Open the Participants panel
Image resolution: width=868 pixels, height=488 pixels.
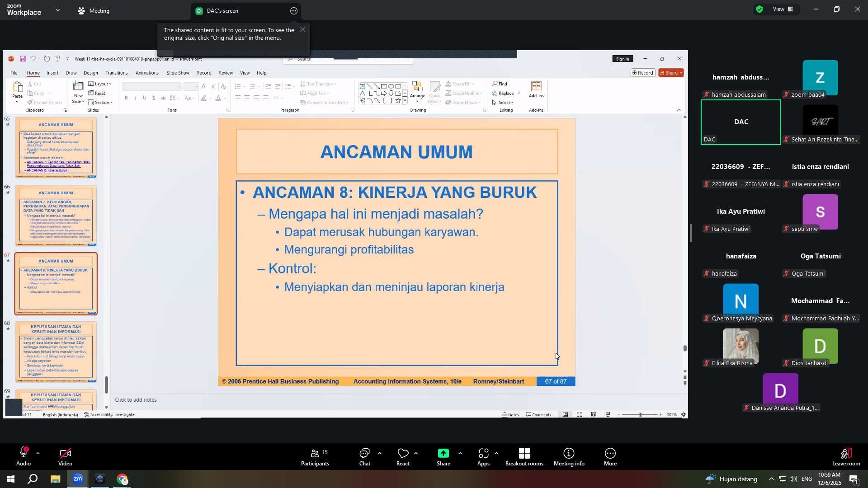(x=316, y=456)
